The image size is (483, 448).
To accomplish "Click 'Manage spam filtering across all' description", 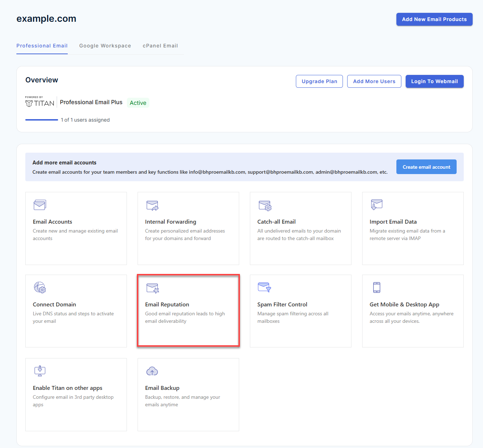I will pos(293,317).
